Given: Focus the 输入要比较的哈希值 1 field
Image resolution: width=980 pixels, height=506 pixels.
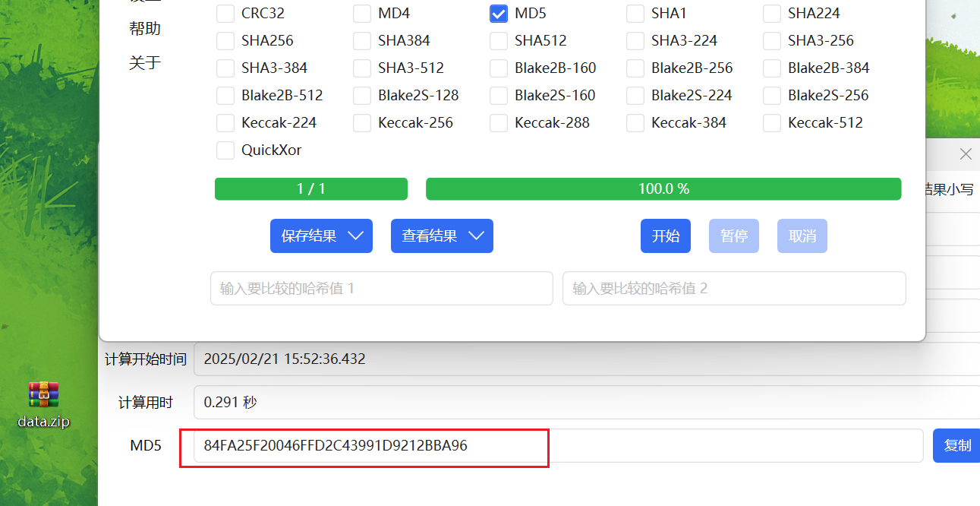Looking at the screenshot, I should tap(382, 289).
